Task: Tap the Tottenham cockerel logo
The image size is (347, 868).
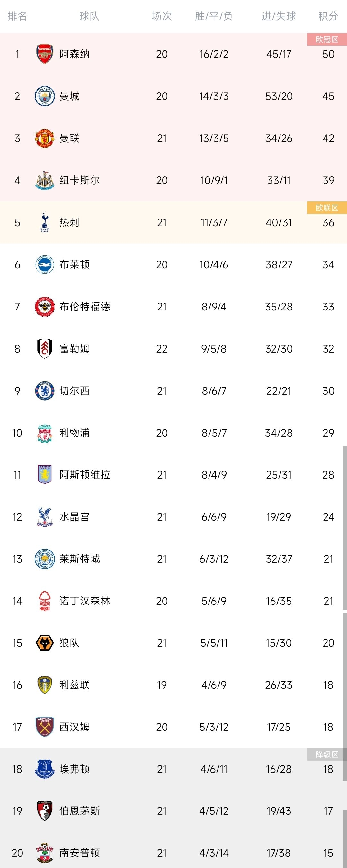Action: click(x=44, y=222)
